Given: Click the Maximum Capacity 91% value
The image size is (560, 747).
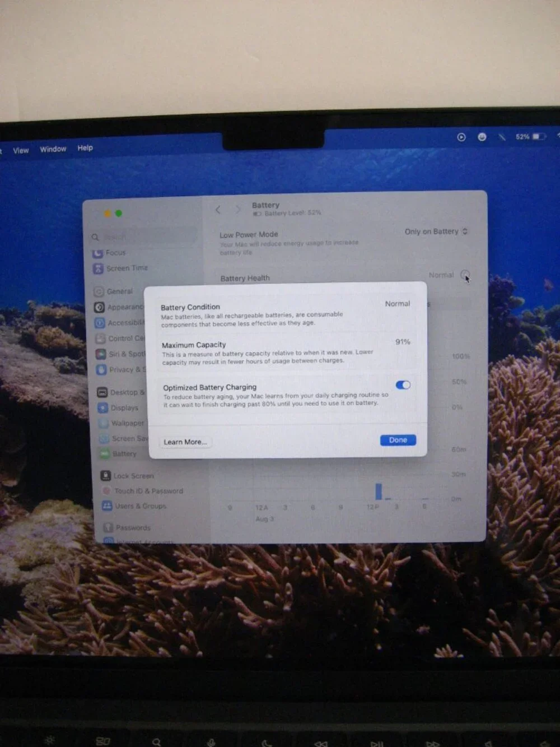Looking at the screenshot, I should point(403,342).
